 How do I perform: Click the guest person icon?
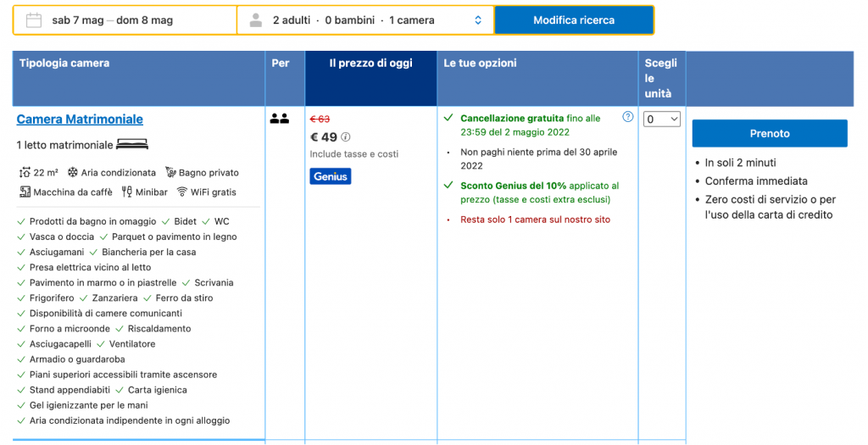(x=255, y=20)
